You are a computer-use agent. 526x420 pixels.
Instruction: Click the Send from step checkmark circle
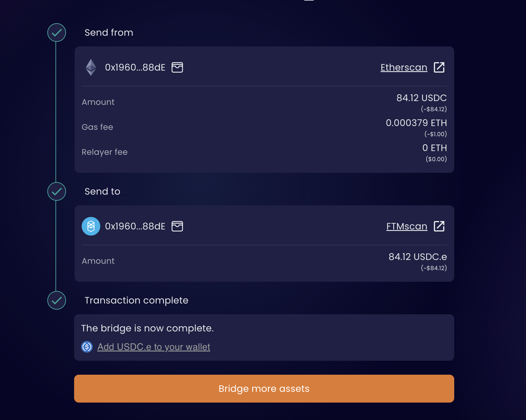(x=57, y=33)
